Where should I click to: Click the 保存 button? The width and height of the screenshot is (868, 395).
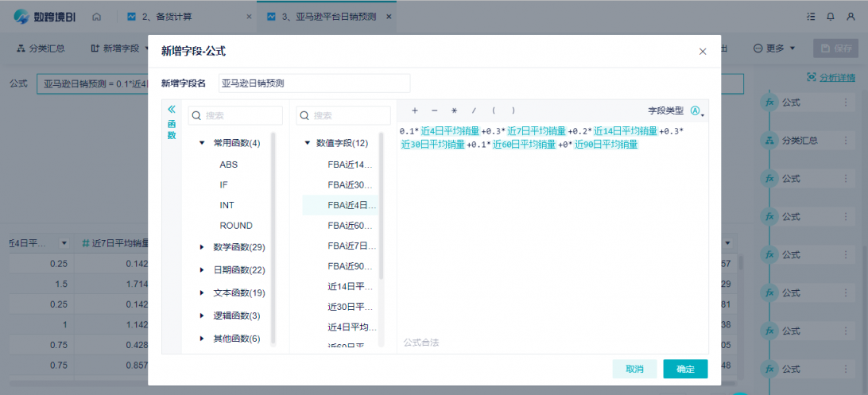coord(835,48)
